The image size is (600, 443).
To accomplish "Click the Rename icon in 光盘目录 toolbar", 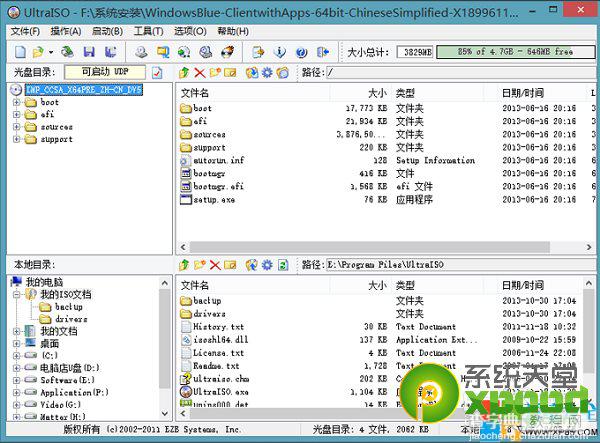I will (230, 72).
